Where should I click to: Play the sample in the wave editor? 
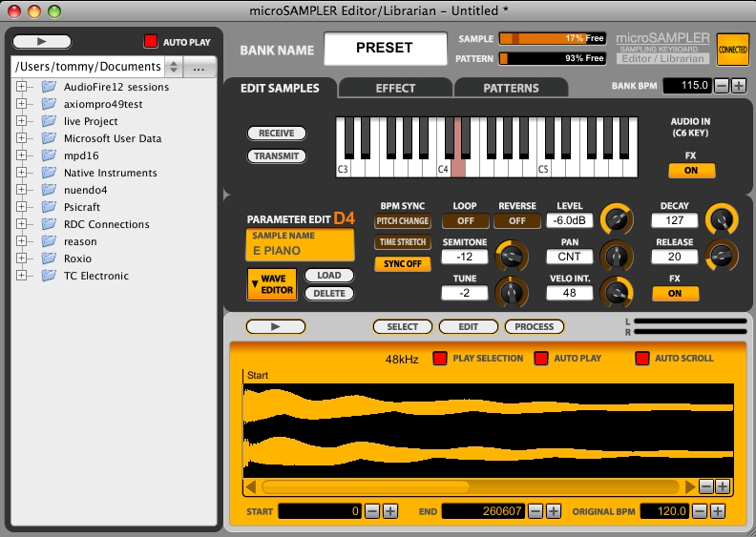tap(276, 326)
